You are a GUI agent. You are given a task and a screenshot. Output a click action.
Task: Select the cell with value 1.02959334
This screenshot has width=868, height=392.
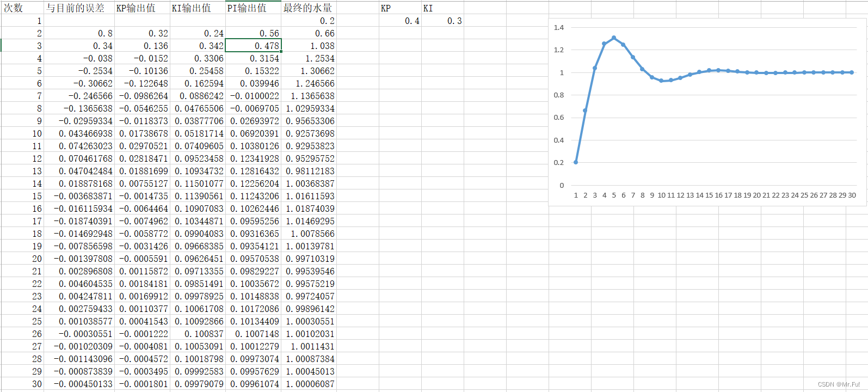tap(309, 108)
